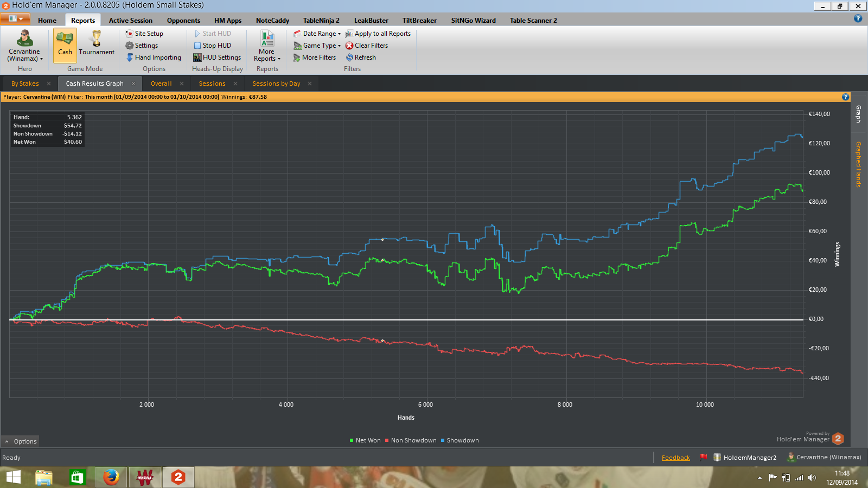Click Apply to all Reports
Screen dimensions: 868x488
[378, 34]
